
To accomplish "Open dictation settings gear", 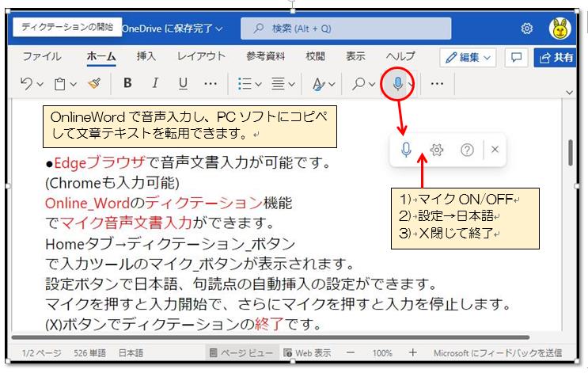I will (x=437, y=150).
